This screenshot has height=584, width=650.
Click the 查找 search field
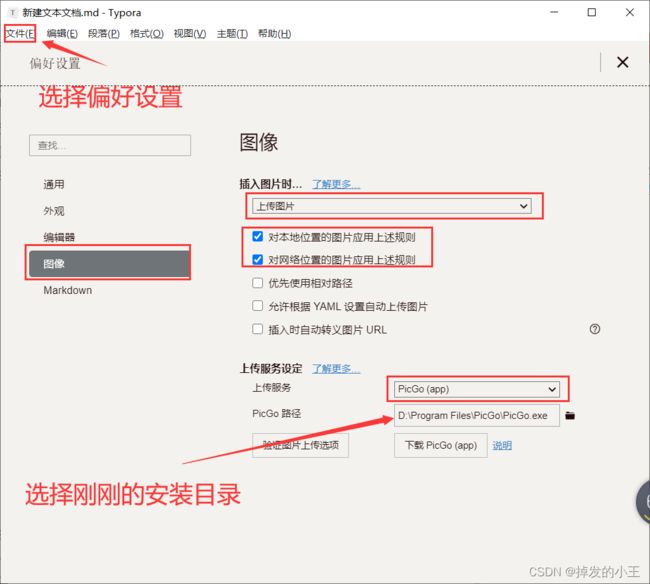(110, 145)
